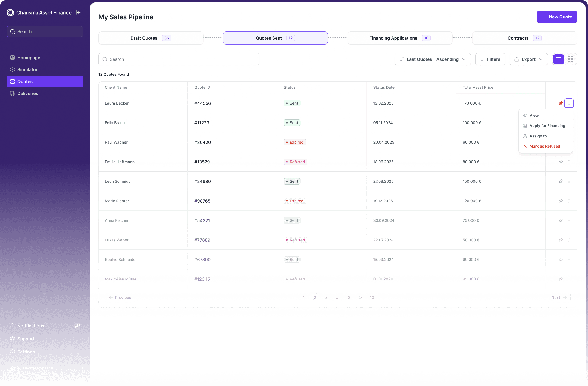
Task: Switch to list view layout
Action: [x=558, y=59]
